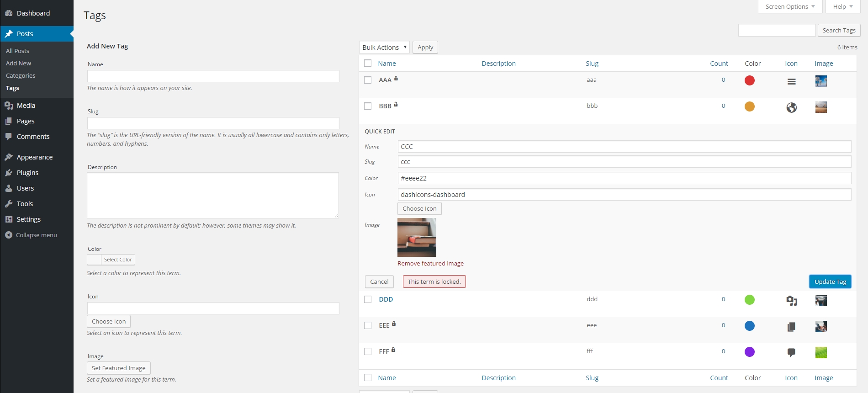Click the globe icon in BBB row
This screenshot has width=868, height=393.
tap(792, 107)
